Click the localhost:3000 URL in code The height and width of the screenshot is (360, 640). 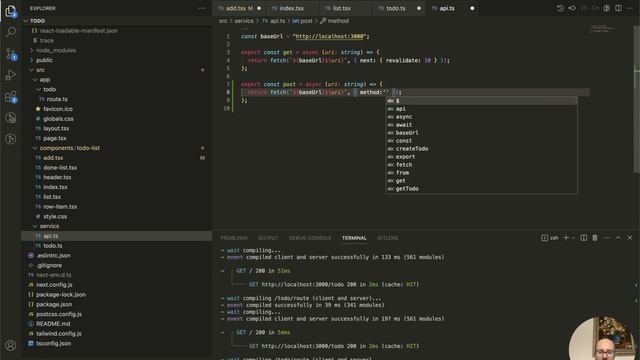(x=329, y=36)
